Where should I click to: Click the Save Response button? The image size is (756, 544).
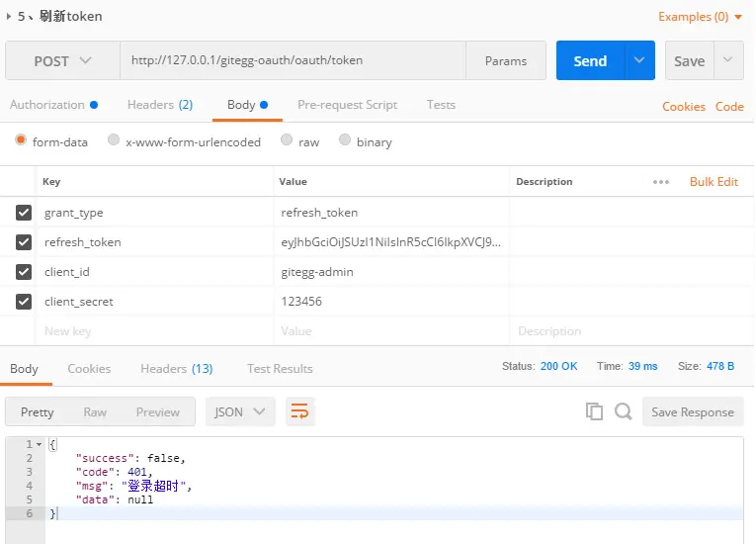coord(693,411)
